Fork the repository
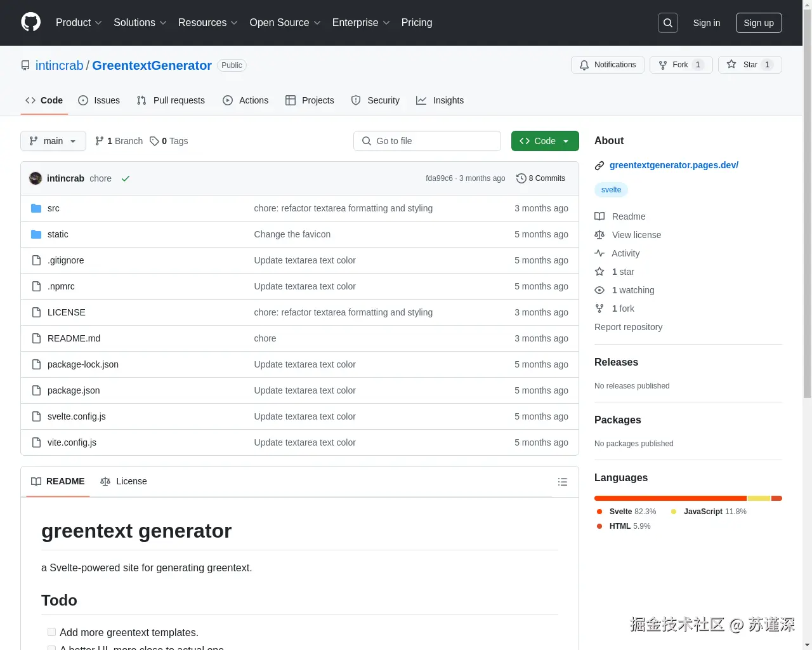812x650 pixels. (681, 65)
